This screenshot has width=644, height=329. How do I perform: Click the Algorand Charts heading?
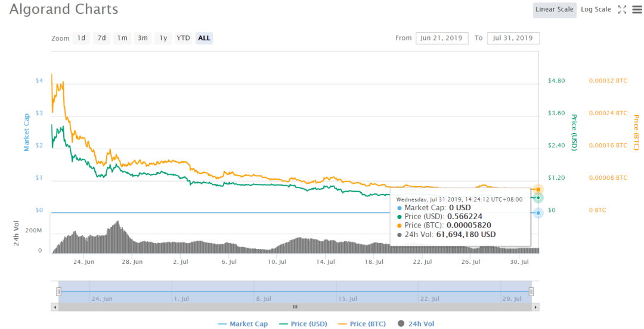64,10
